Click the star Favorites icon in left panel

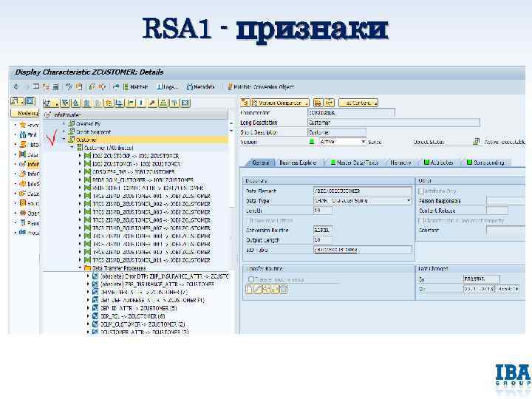point(23,125)
